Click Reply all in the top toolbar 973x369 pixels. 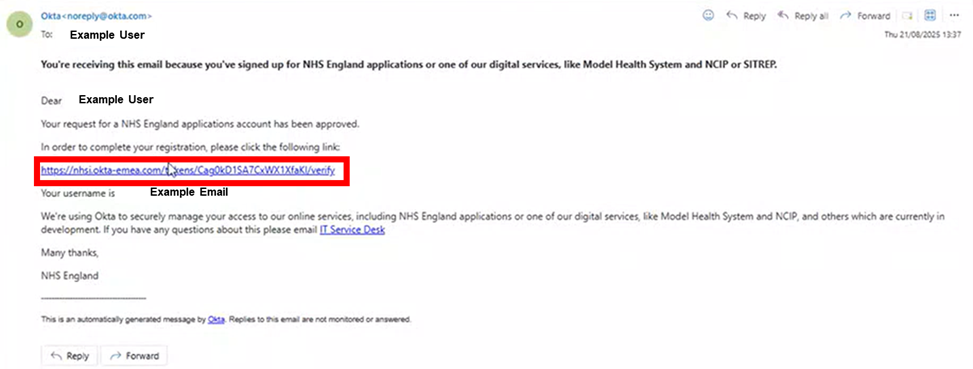point(802,16)
